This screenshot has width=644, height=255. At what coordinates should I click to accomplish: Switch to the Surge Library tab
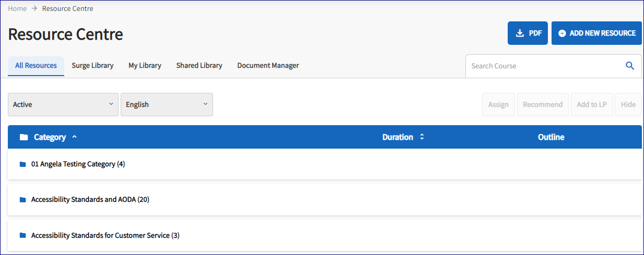coord(92,66)
